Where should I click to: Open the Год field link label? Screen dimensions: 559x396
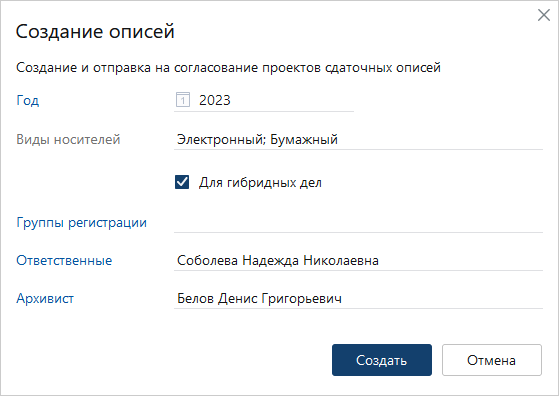27,101
